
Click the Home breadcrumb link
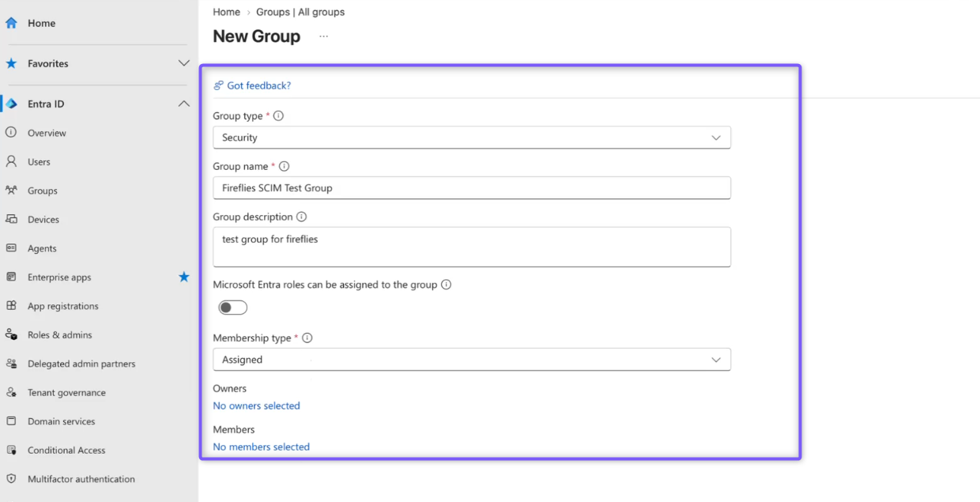(226, 12)
